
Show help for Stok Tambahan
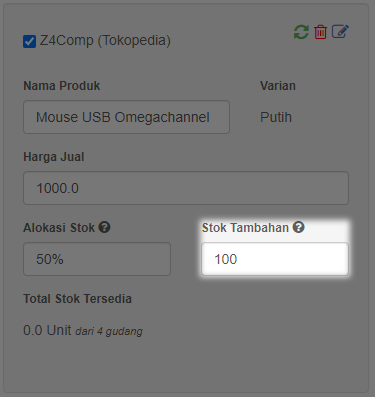(x=298, y=227)
